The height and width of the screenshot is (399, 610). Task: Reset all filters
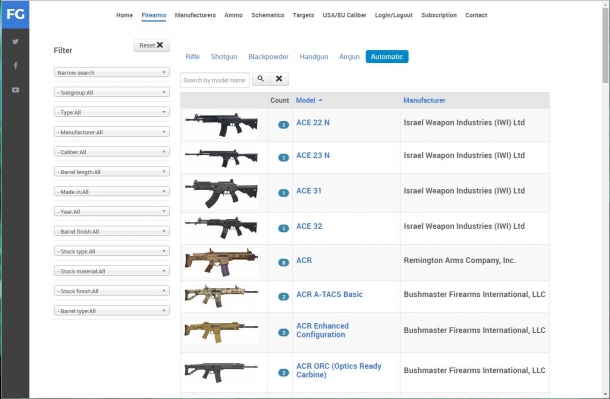click(151, 46)
